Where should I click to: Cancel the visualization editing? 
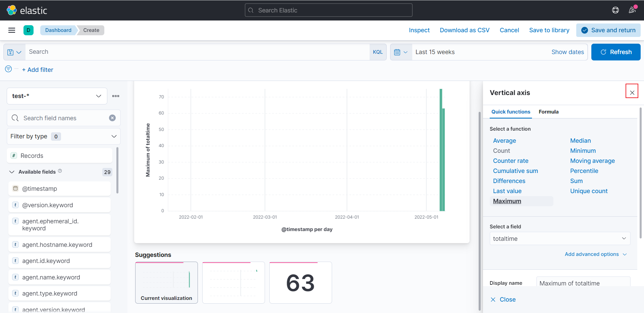pyautogui.click(x=509, y=30)
